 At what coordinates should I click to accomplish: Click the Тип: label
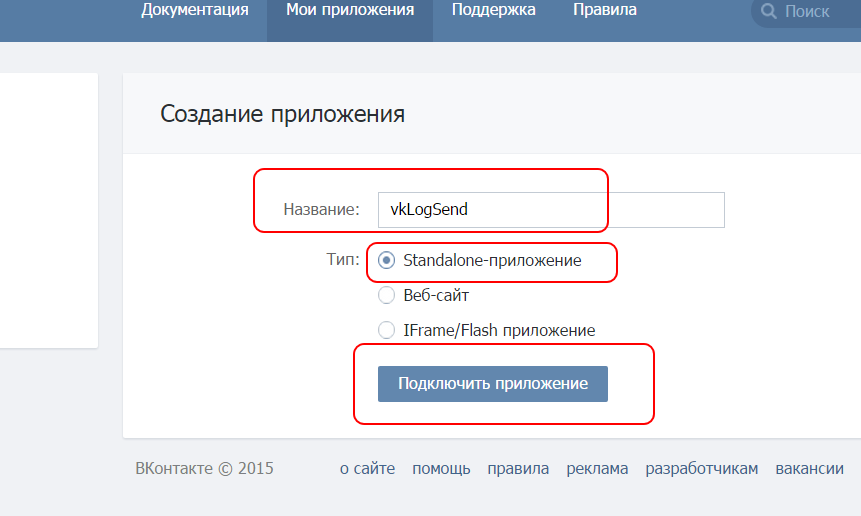pyautogui.click(x=343, y=259)
